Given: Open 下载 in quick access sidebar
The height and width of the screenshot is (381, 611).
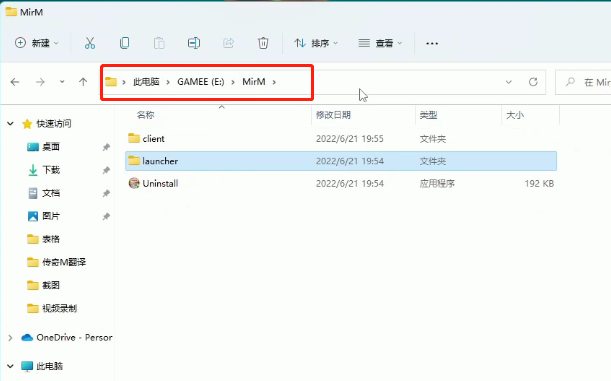Looking at the screenshot, I should point(51,170).
